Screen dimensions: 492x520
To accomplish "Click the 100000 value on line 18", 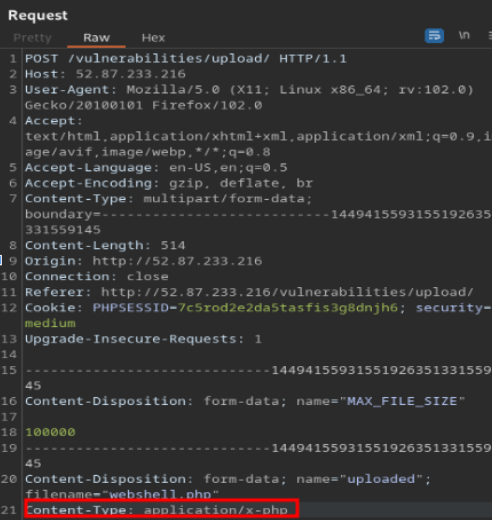I will coord(50,432).
